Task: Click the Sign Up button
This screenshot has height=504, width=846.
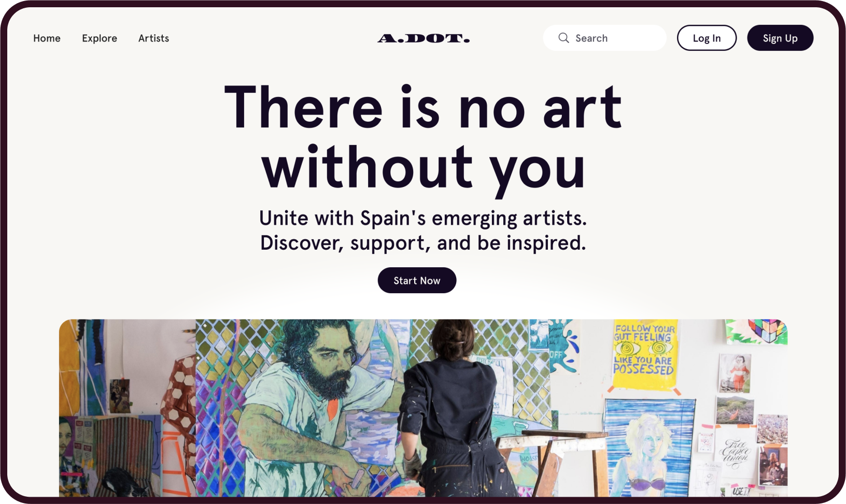Action: (780, 38)
